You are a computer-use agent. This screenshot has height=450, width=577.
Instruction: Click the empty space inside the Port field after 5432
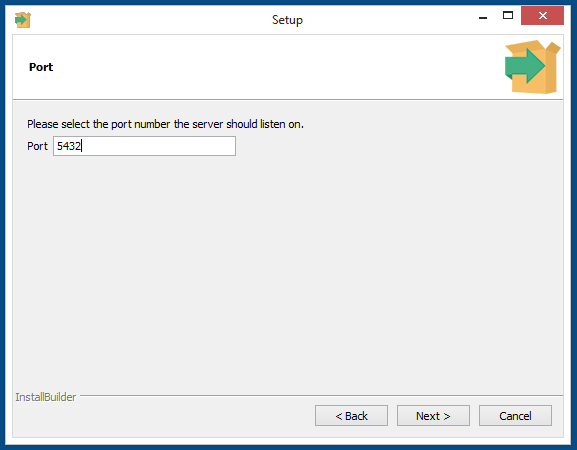(x=158, y=146)
